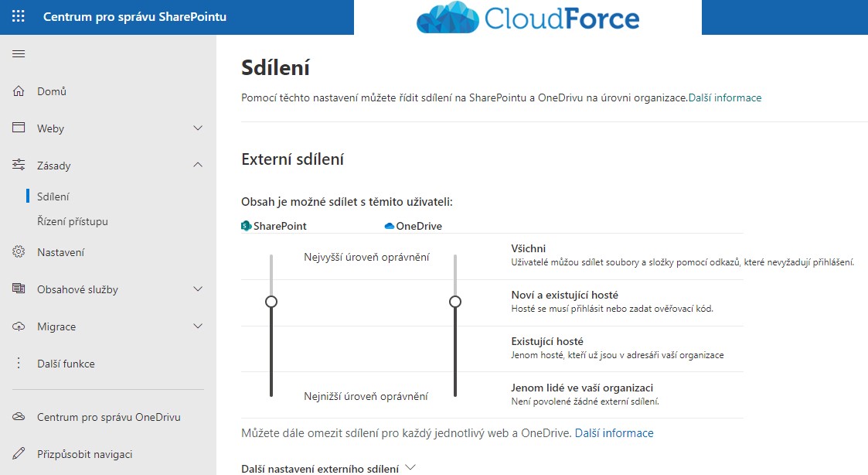Open the app launcher waffle icon
Viewport: 868px width, 475px height.
pyautogui.click(x=19, y=16)
